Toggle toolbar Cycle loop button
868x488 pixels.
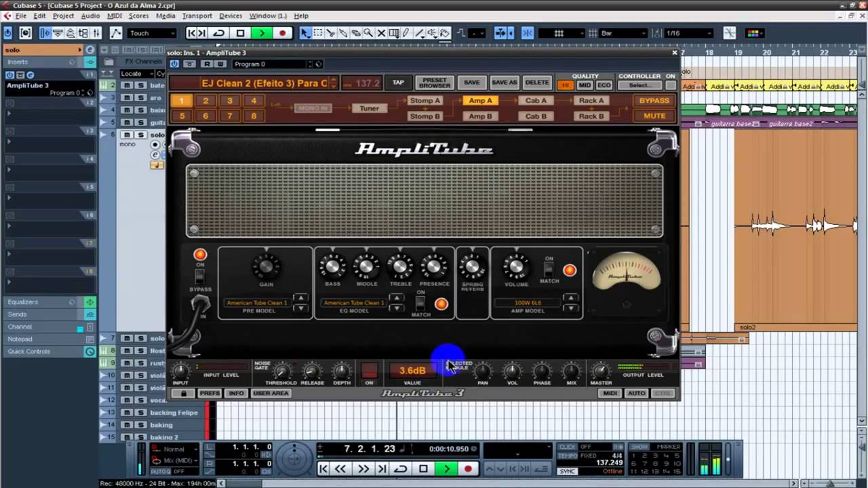click(x=218, y=33)
